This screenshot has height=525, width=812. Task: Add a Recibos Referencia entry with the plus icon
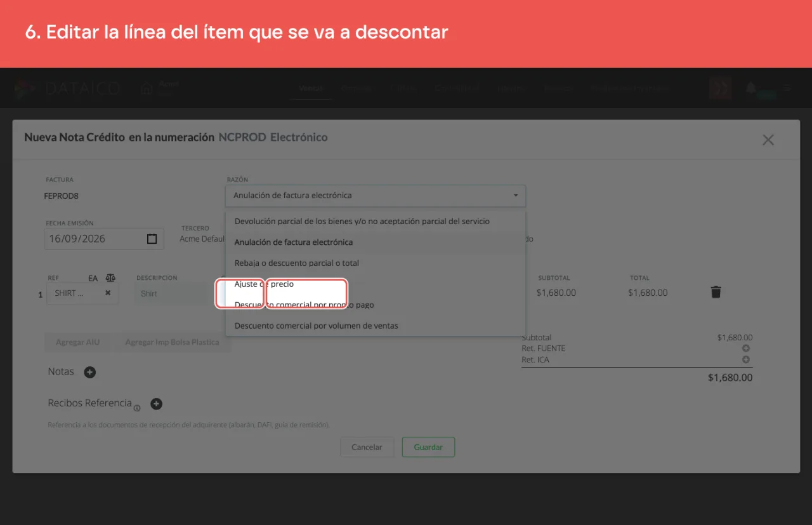156,404
